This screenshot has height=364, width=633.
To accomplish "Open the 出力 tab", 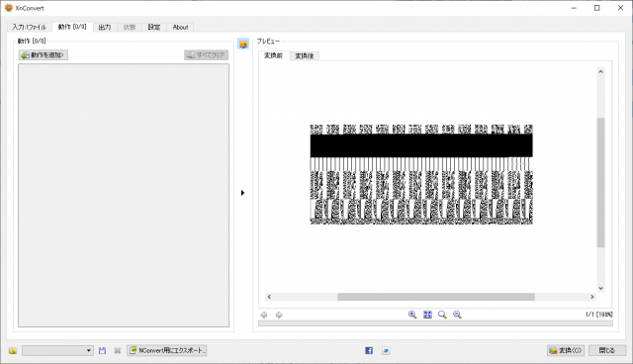I will click(x=105, y=27).
